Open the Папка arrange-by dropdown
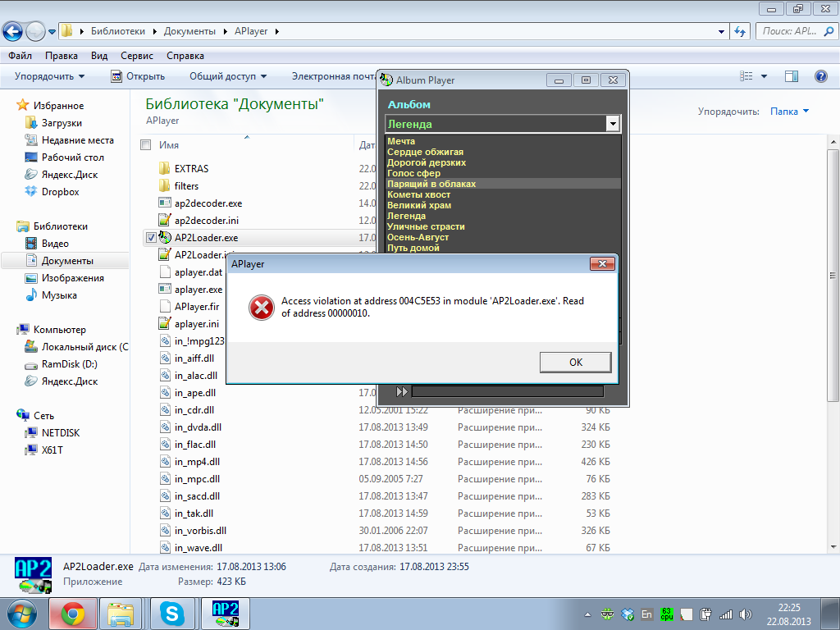Viewport: 840px width, 630px height. tap(789, 112)
